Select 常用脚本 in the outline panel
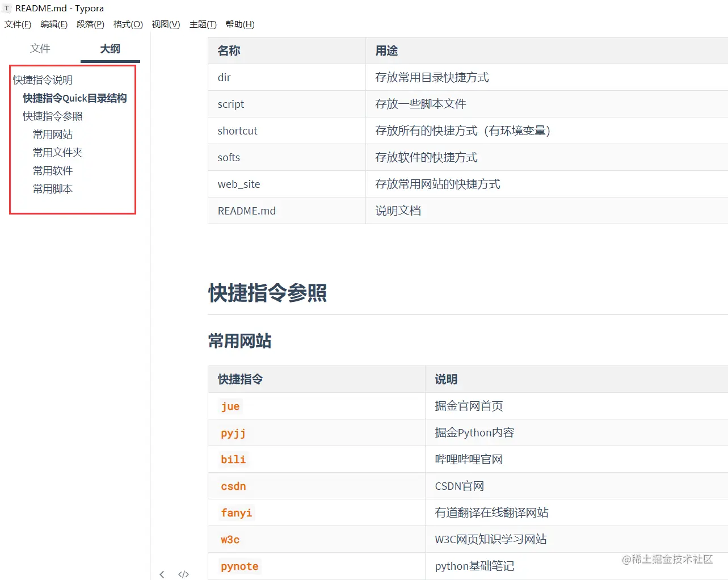 52,188
